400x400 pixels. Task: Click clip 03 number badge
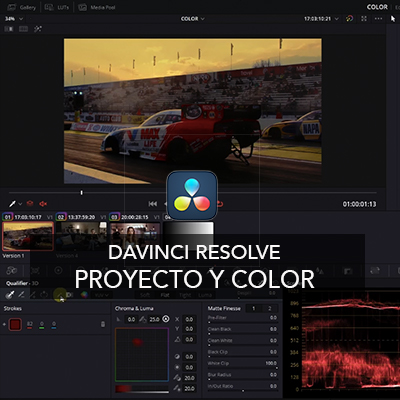114,217
